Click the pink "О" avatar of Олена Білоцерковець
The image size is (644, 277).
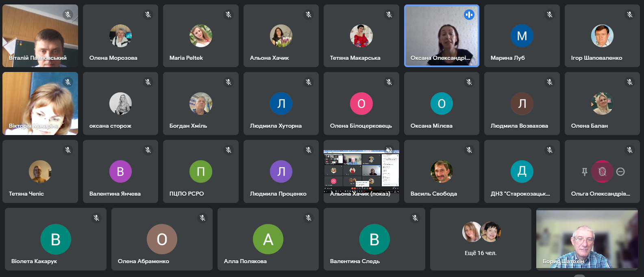[x=361, y=104]
